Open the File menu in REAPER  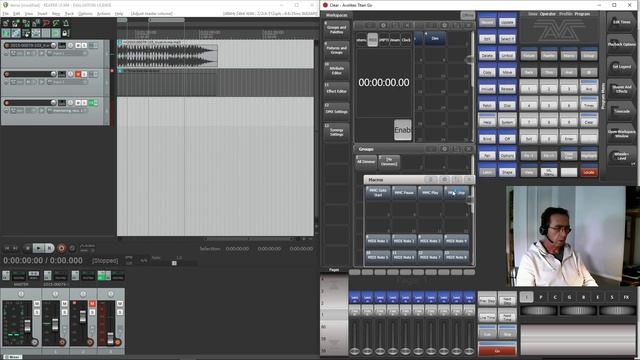(5, 13)
